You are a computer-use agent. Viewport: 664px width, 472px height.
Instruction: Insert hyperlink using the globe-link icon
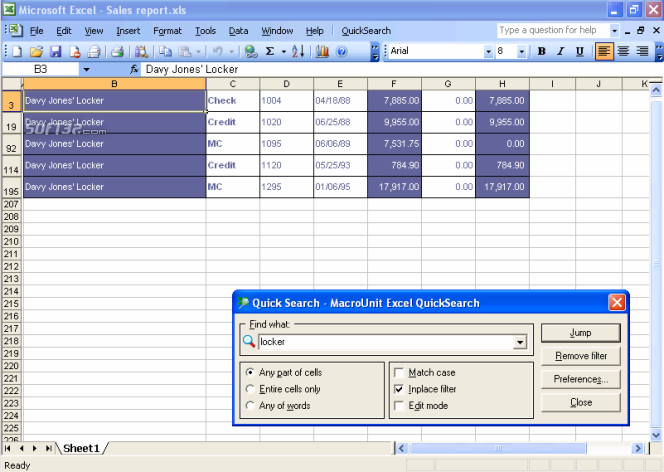click(251, 52)
